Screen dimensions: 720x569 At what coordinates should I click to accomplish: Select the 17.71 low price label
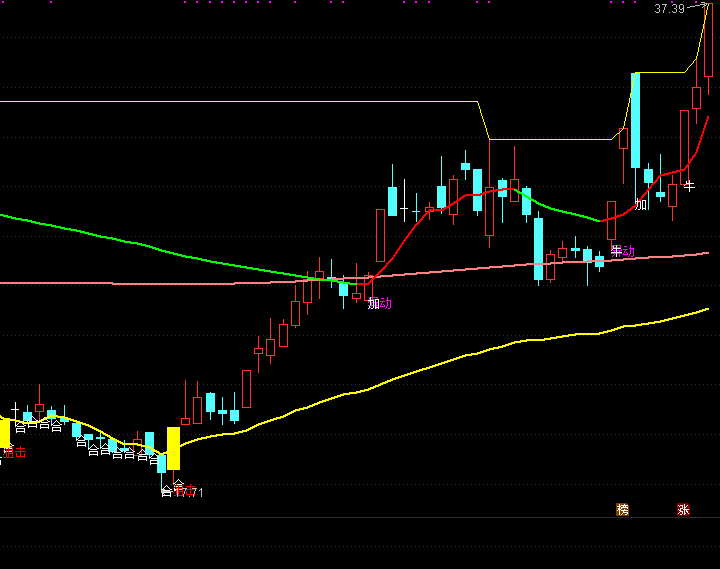coord(190,493)
